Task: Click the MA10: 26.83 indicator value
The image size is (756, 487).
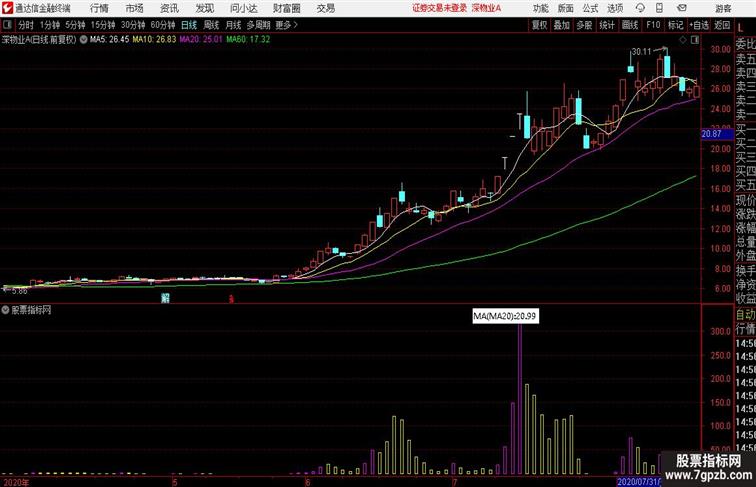Action: pos(154,40)
